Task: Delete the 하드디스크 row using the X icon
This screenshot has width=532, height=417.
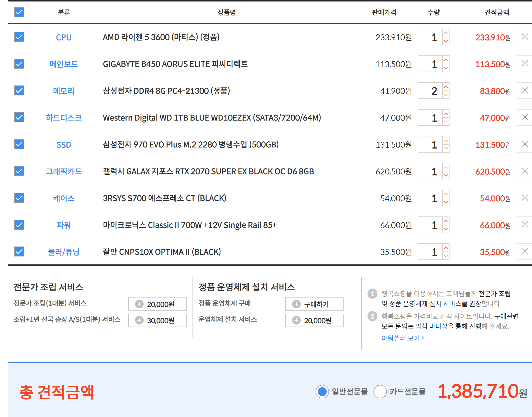Action: coord(525,117)
